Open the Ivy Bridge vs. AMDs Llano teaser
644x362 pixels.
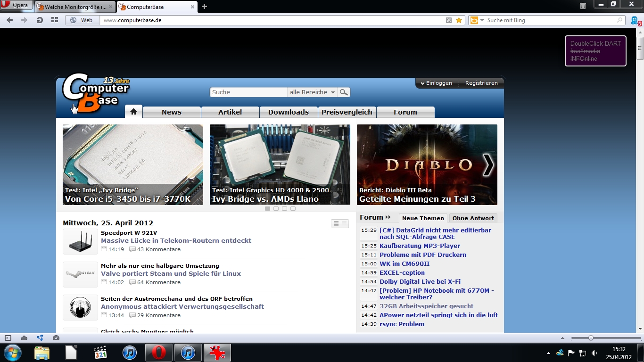pyautogui.click(x=280, y=165)
